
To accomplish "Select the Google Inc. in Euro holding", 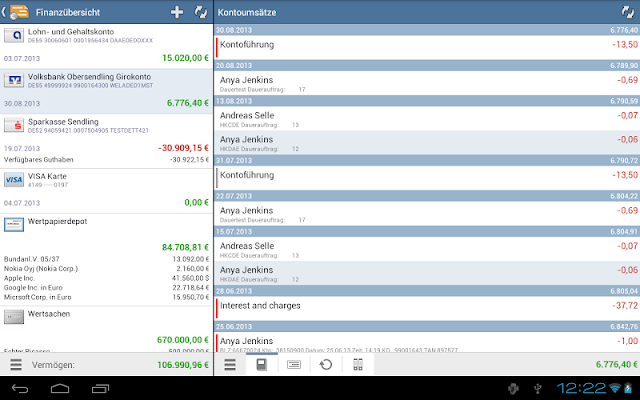I will (x=106, y=287).
